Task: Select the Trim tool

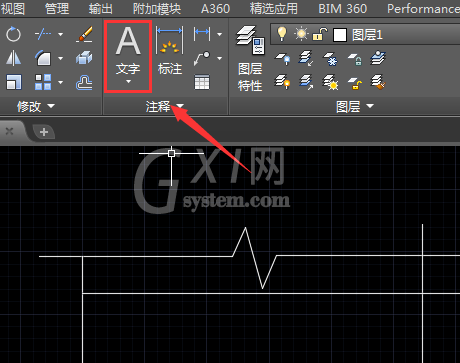Action: pyautogui.click(x=43, y=34)
